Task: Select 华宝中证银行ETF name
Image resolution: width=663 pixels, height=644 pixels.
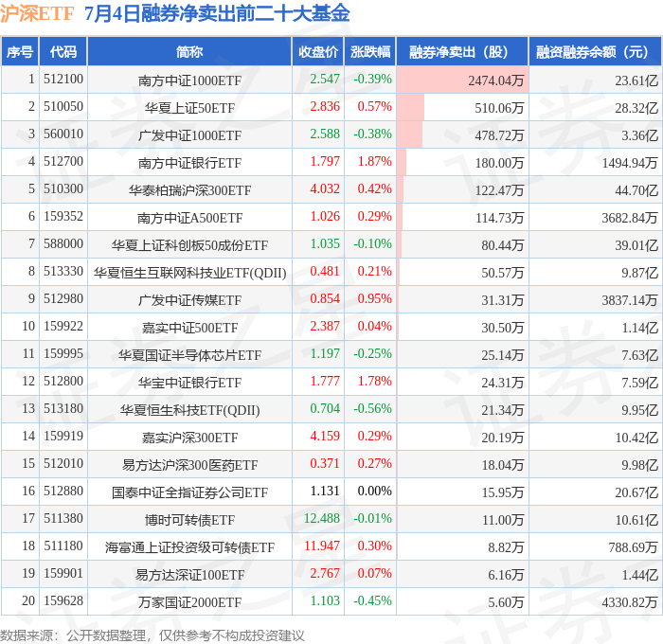Action: click(x=189, y=383)
